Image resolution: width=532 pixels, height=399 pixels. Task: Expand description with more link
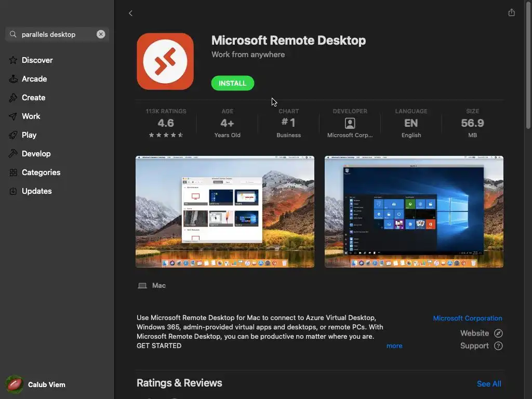[394, 345]
